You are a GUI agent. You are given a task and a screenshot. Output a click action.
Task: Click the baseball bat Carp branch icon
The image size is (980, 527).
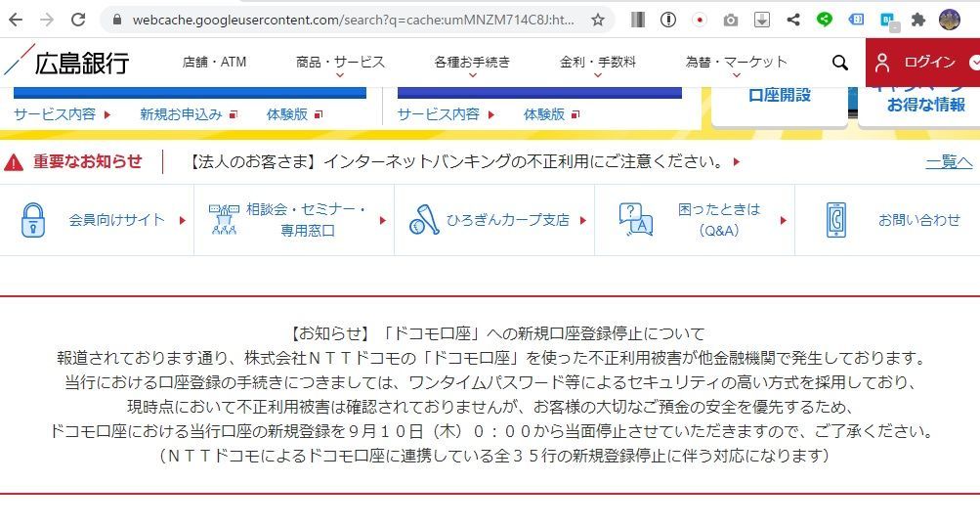click(424, 220)
